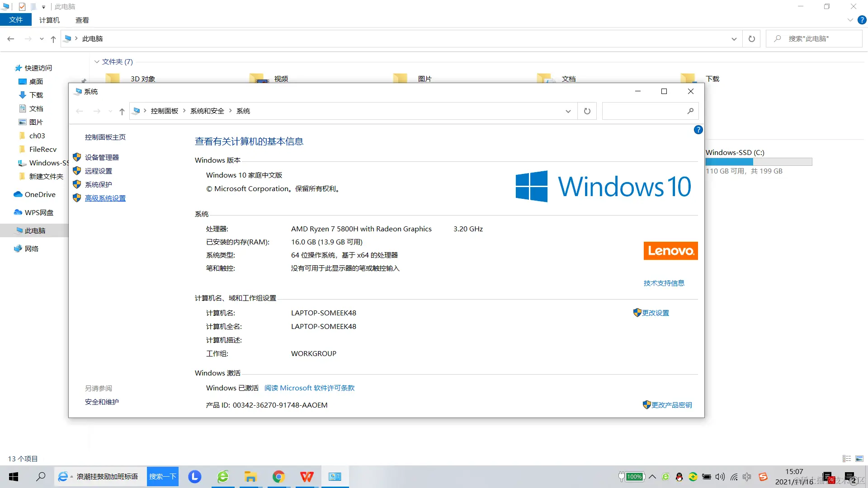
Task: Expand System window address history dropdown
Action: pos(568,111)
